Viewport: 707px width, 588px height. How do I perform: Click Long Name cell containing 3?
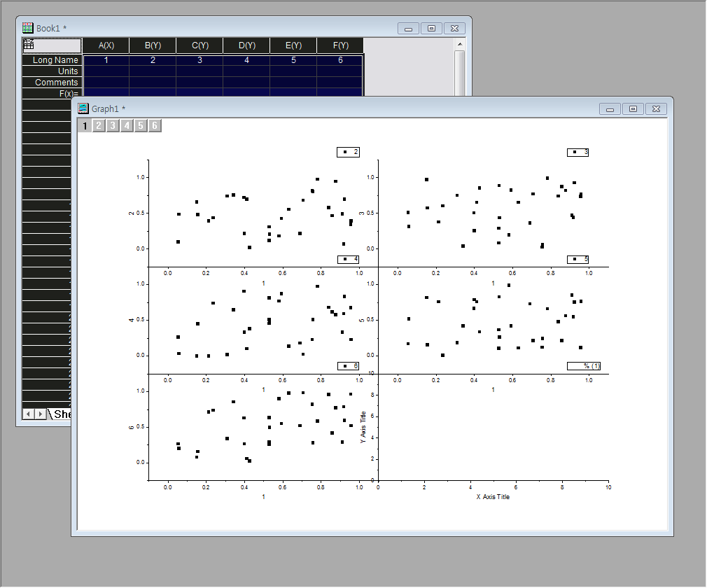coord(199,60)
